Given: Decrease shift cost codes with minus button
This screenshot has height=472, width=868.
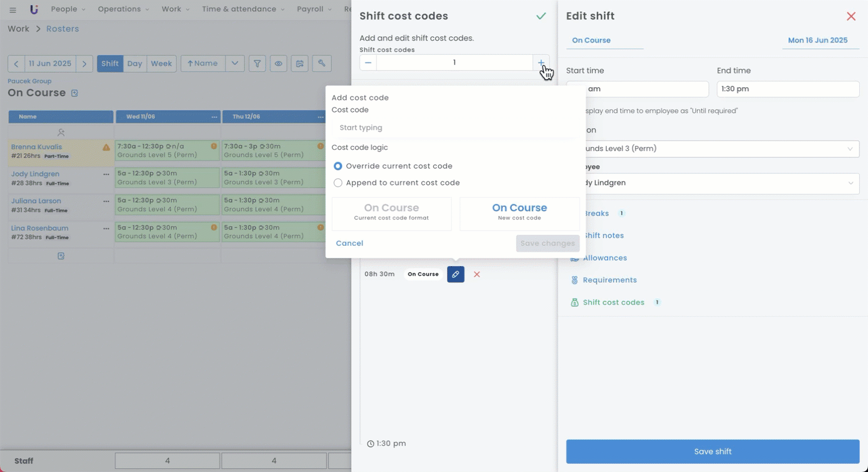Looking at the screenshot, I should (368, 63).
